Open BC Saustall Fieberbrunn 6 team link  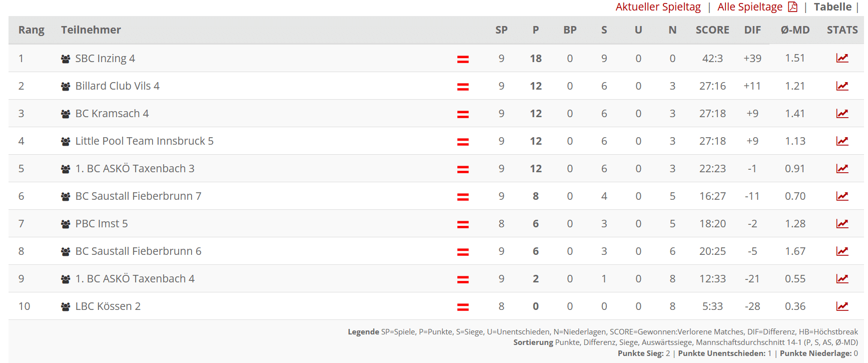(138, 251)
